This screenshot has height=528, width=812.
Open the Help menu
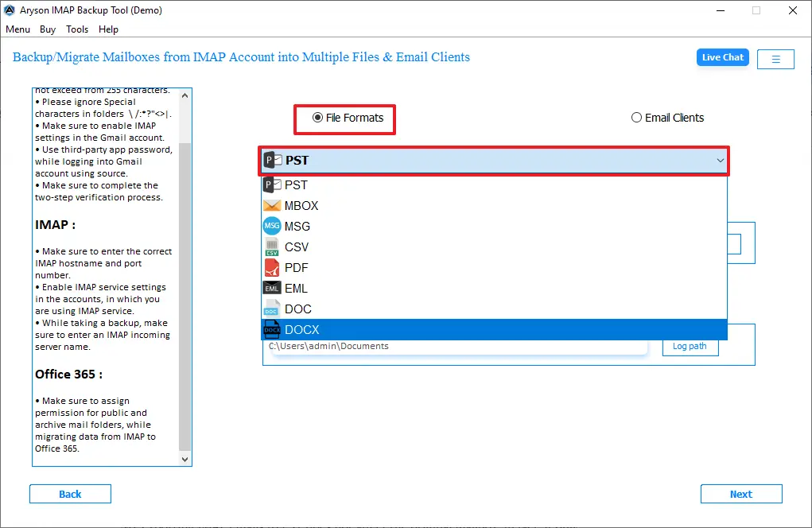108,29
